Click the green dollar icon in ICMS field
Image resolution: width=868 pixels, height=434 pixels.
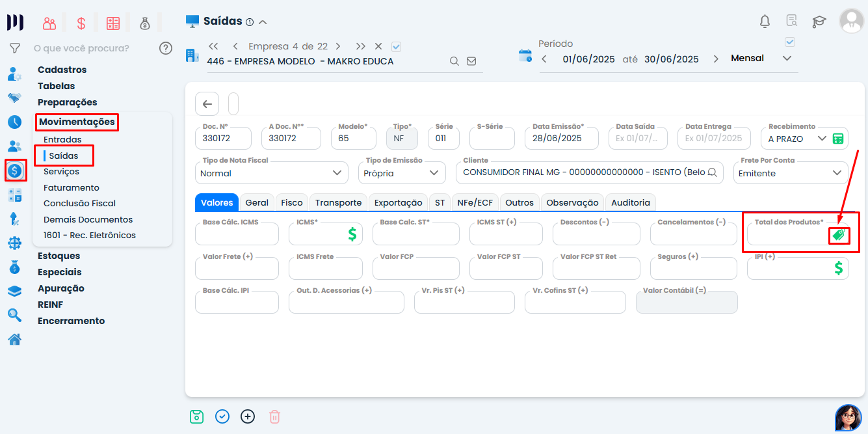pyautogui.click(x=352, y=234)
